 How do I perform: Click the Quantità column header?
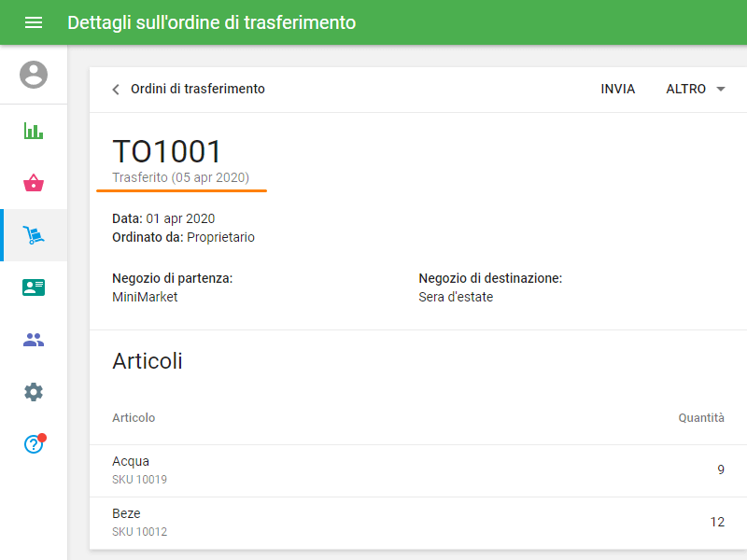coord(701,417)
